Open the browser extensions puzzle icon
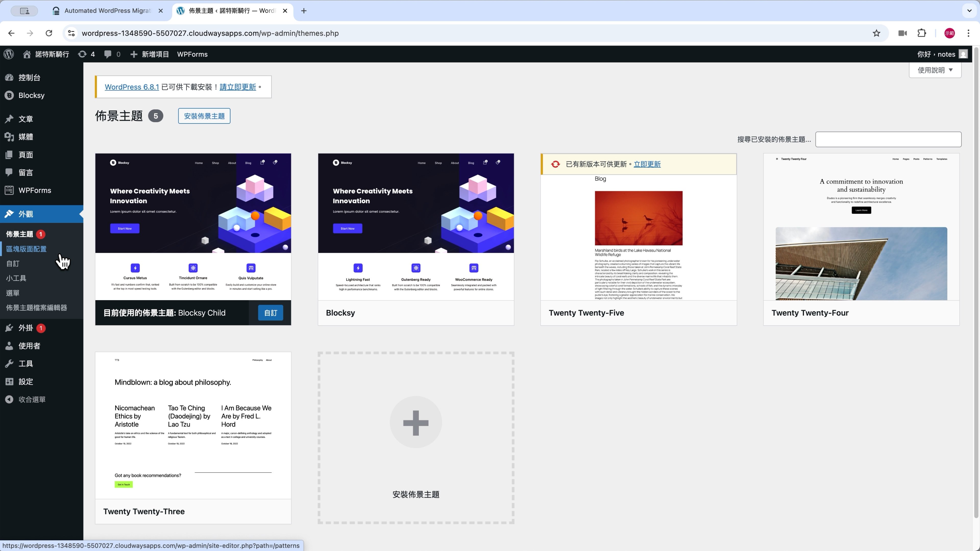This screenshot has height=551, width=980. [921, 33]
